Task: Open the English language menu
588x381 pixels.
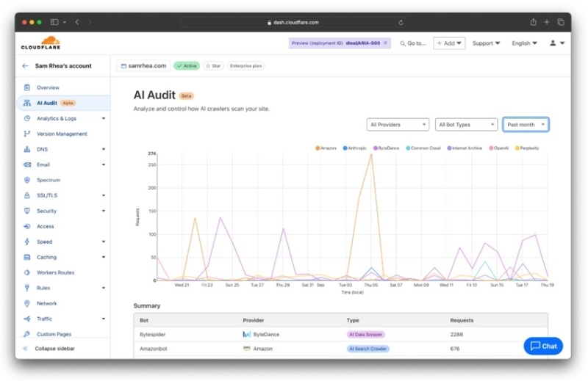Action: [x=524, y=43]
